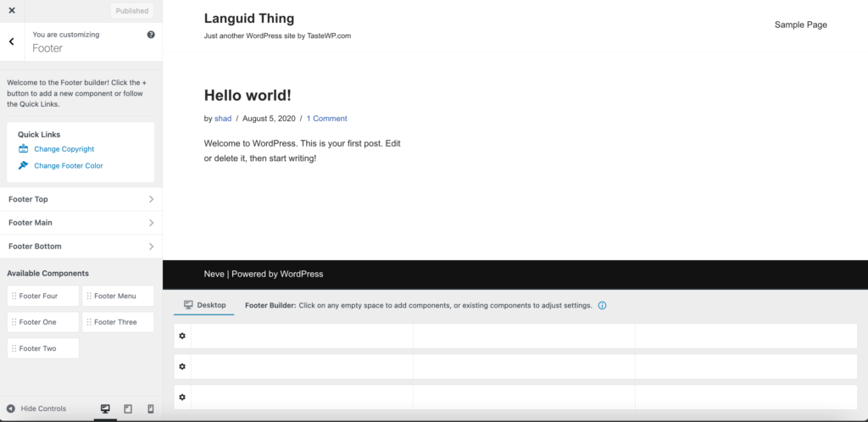Switch preview to desktop device icon
Image resolution: width=868 pixels, height=422 pixels.
coord(105,408)
